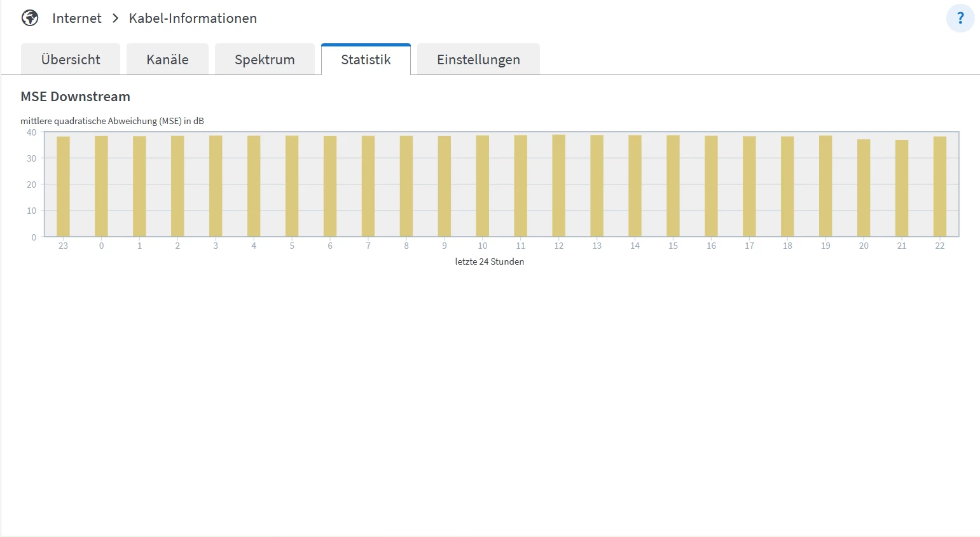Click the tallest bar at hour 12
The image size is (980, 537).
(x=559, y=186)
